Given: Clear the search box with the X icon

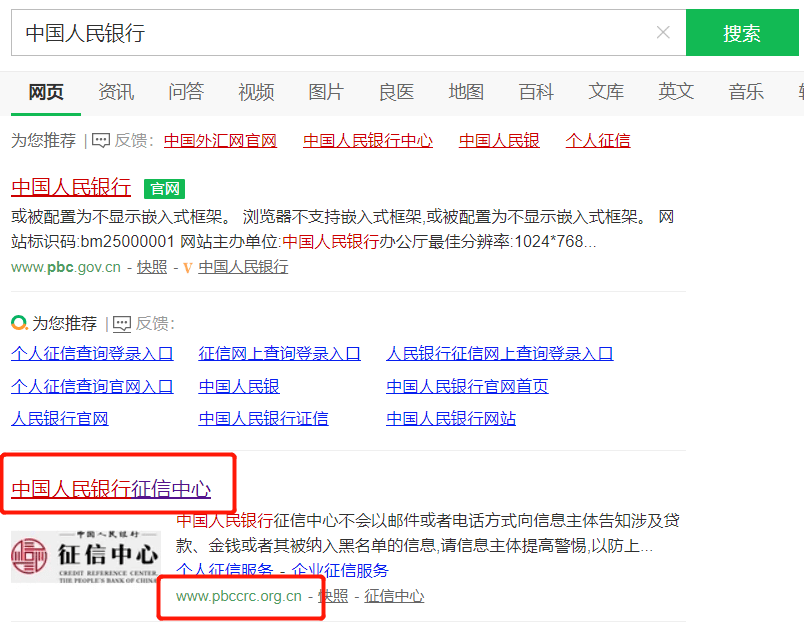Looking at the screenshot, I should tap(663, 33).
